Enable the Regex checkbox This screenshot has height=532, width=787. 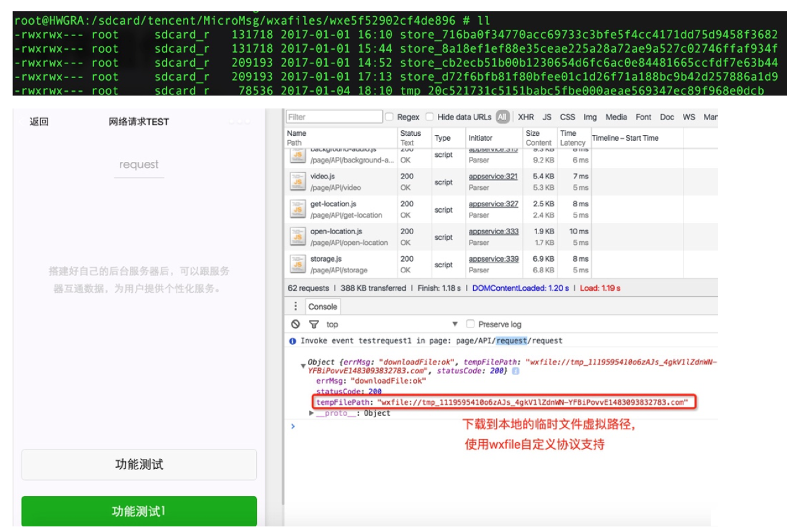point(389,117)
